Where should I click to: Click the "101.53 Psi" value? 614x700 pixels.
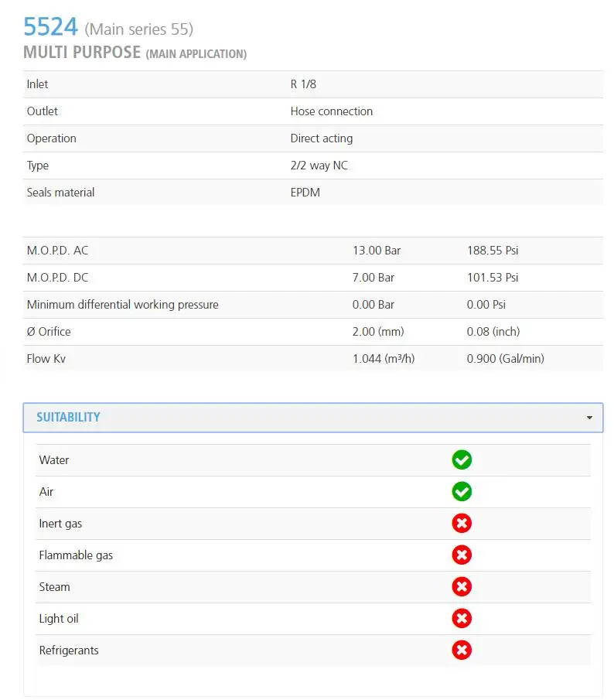493,278
